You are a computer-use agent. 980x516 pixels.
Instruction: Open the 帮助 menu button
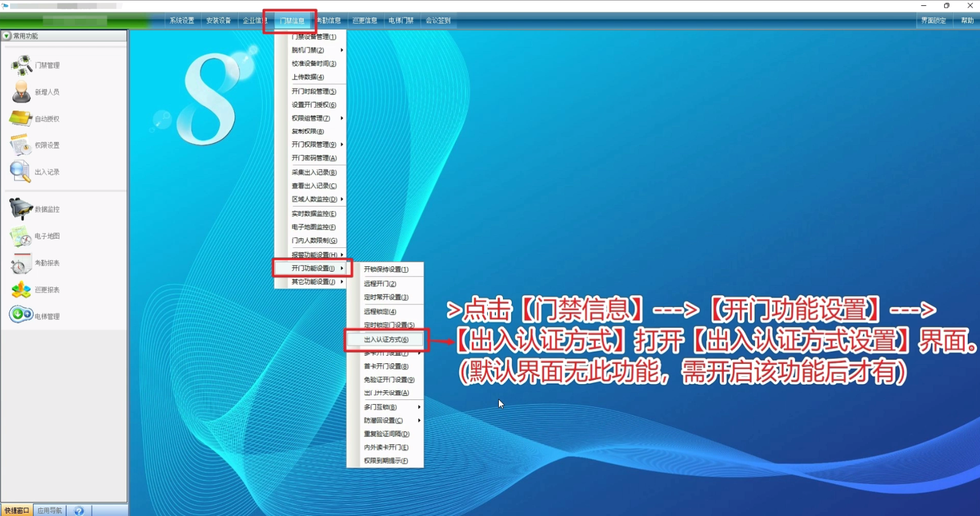[967, 21]
